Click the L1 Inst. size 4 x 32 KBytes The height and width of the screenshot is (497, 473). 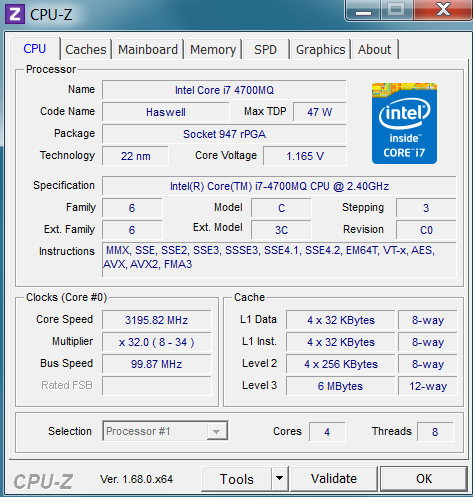pos(341,342)
